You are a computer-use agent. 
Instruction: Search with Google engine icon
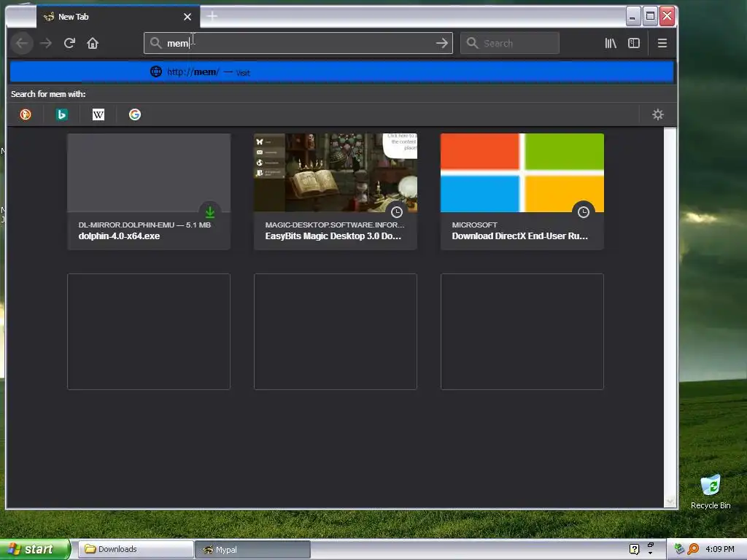pos(135,114)
